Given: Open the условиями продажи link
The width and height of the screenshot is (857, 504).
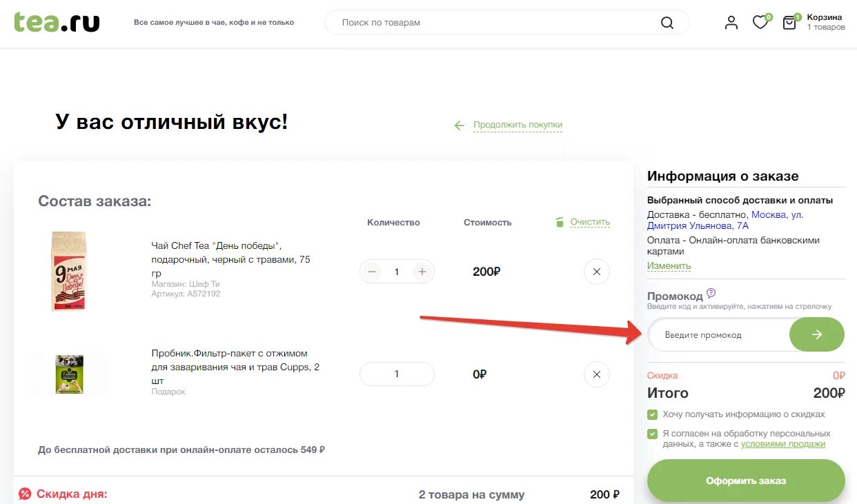Looking at the screenshot, I should tap(785, 444).
